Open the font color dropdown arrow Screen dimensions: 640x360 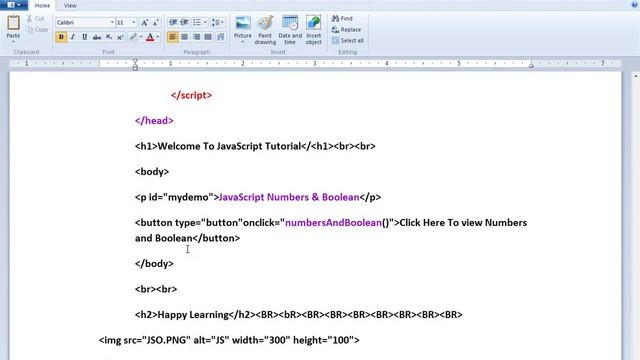[x=158, y=37]
